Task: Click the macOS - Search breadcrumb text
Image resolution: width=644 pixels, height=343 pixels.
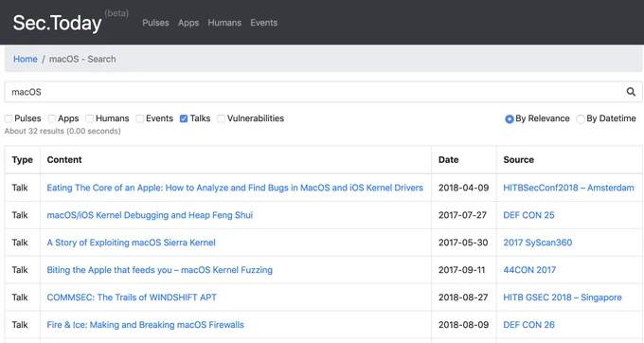Action: point(82,59)
